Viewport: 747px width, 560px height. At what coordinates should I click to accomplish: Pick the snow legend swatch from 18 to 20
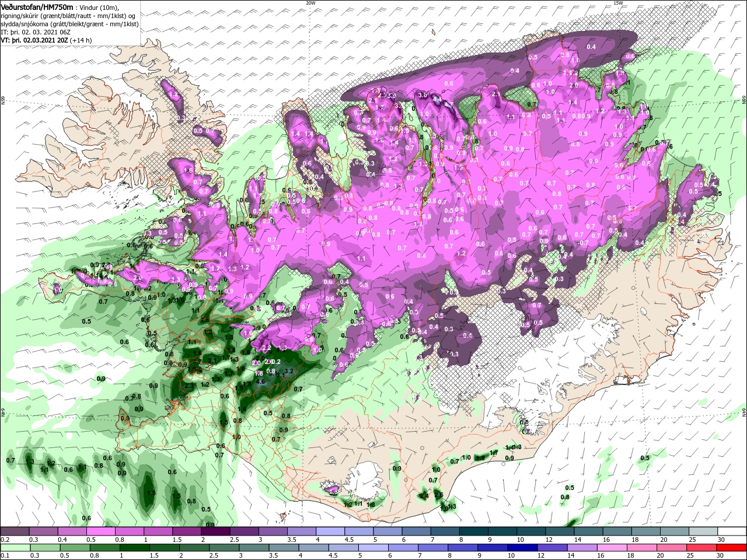tap(645, 531)
